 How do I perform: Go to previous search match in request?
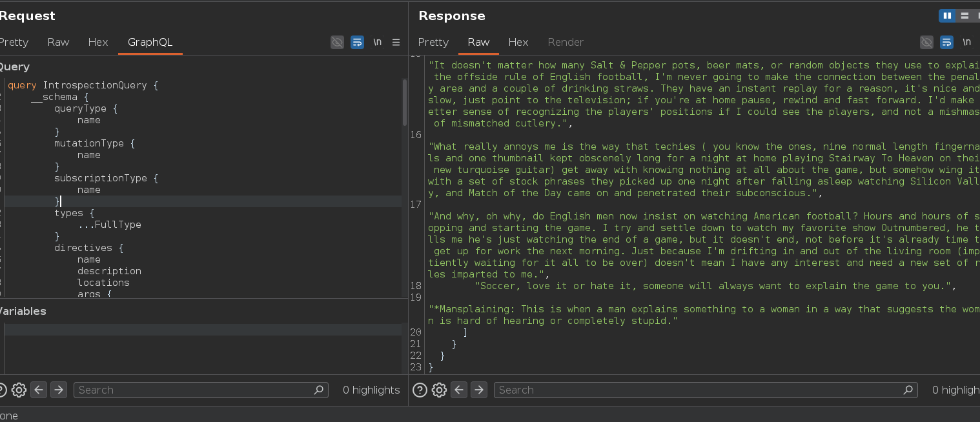pos(39,390)
